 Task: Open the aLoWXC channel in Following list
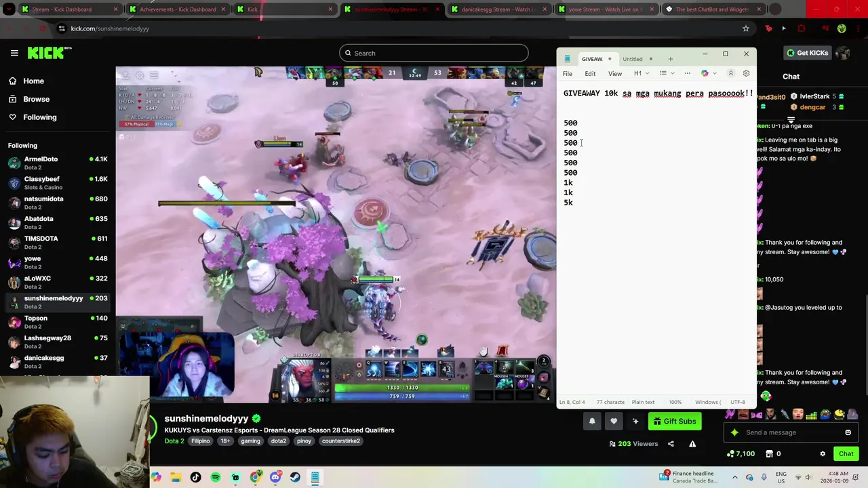pos(58,282)
